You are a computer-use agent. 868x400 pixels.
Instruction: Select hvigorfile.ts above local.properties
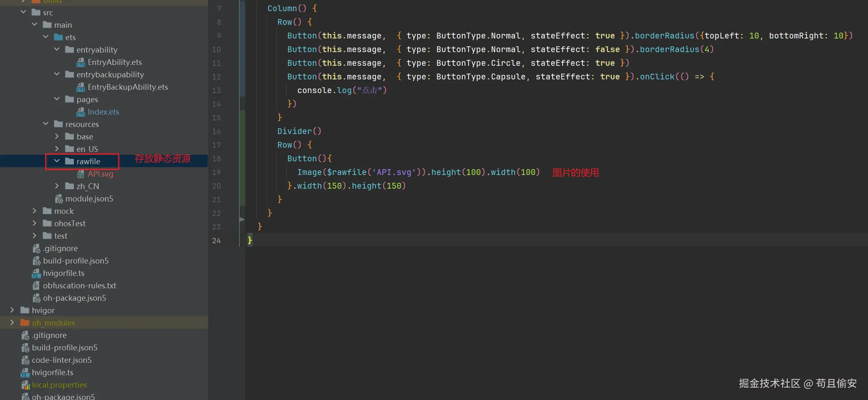(x=53, y=372)
